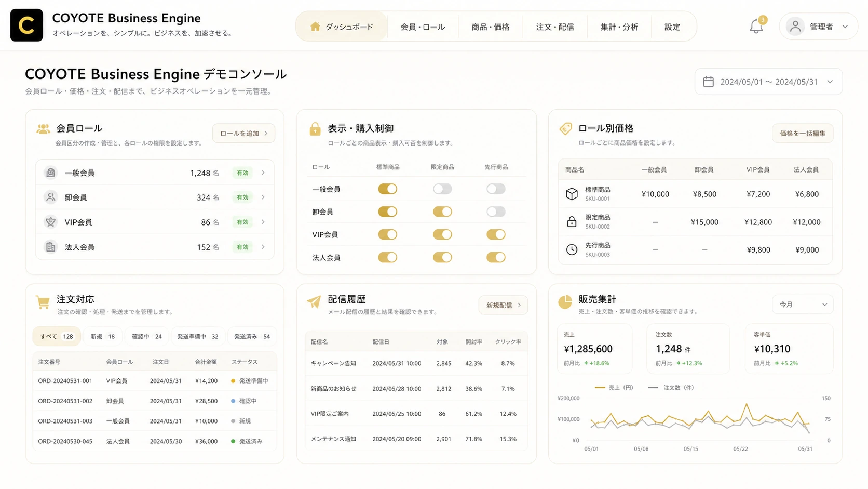The width and height of the screenshot is (868, 489).
Task: Click the calendar icon in date range
Action: pyautogui.click(x=708, y=82)
